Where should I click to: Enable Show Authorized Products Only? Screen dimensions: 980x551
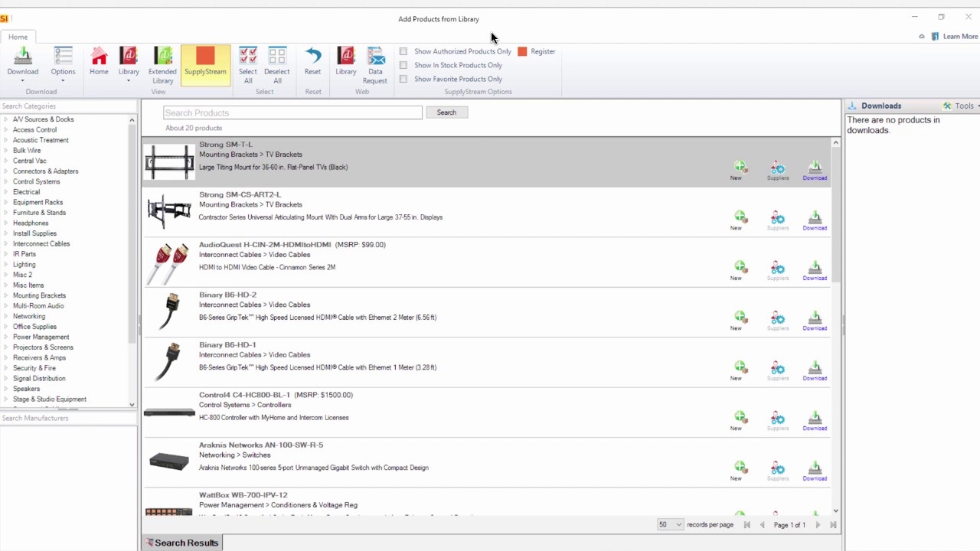[x=403, y=51]
